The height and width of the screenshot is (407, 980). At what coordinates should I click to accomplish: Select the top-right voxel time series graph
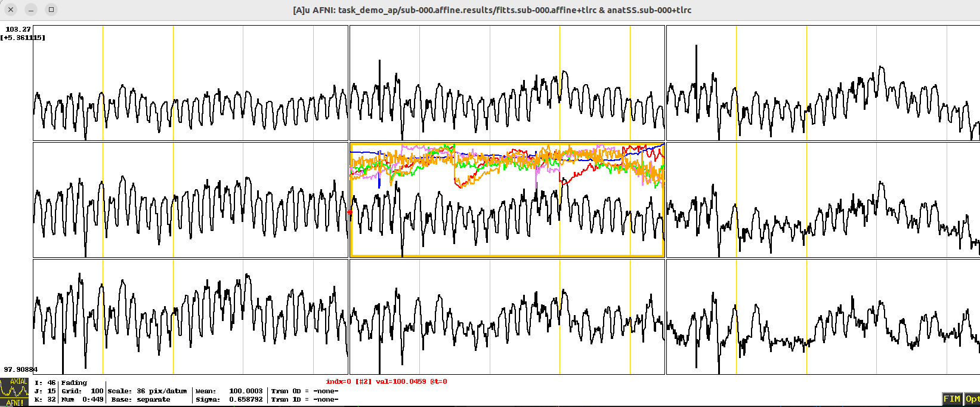(x=823, y=83)
